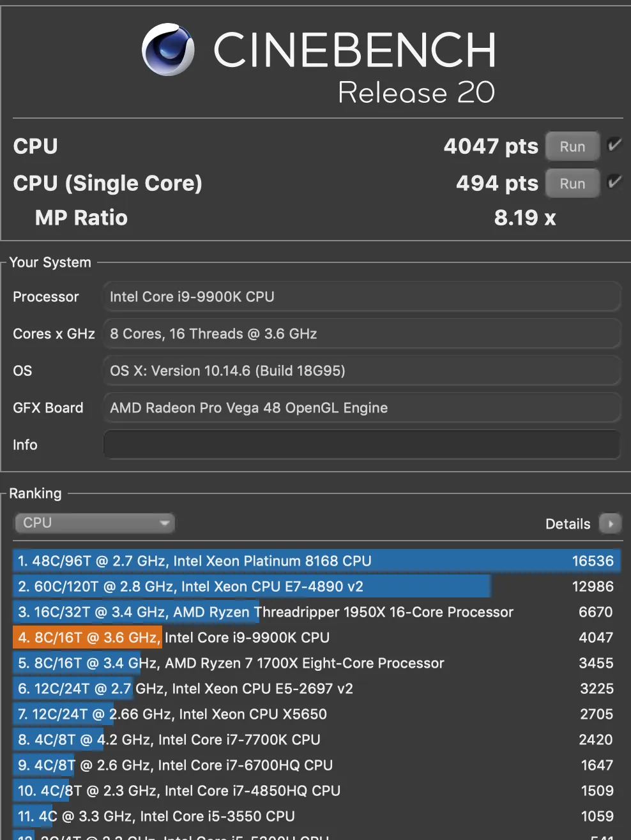Click the OS field showing version 10.14.6
This screenshot has height=840, width=631.
[x=361, y=370]
